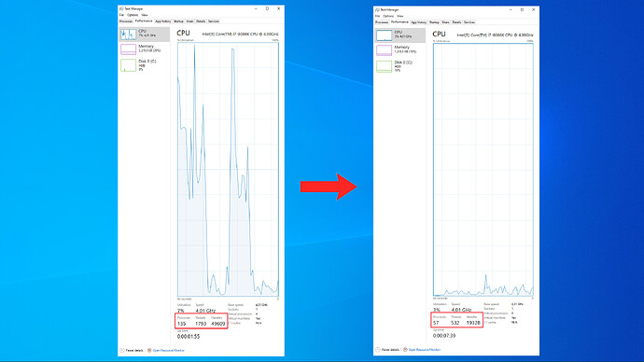Image resolution: width=644 pixels, height=362 pixels.
Task: Open Options menu in right Task Manager
Action: point(388,16)
